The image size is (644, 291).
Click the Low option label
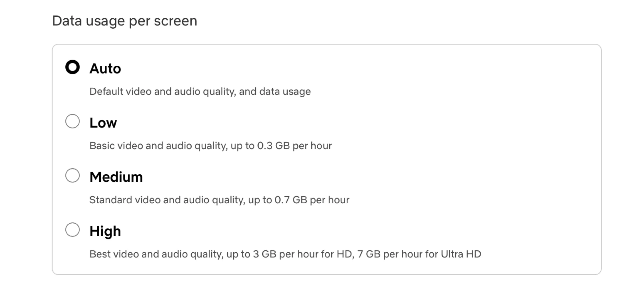tap(103, 122)
